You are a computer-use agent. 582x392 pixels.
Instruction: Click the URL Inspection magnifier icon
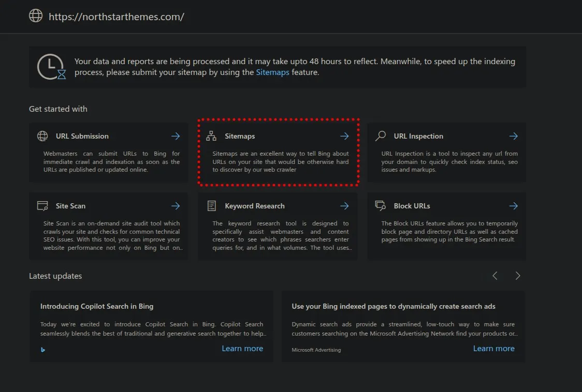(381, 135)
